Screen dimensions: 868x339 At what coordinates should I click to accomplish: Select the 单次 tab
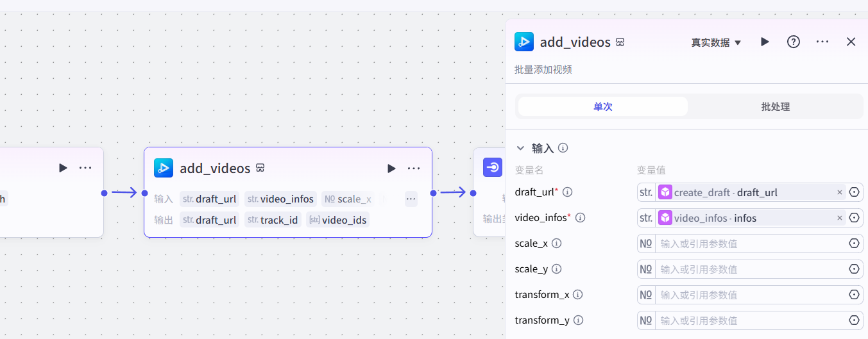(x=602, y=106)
